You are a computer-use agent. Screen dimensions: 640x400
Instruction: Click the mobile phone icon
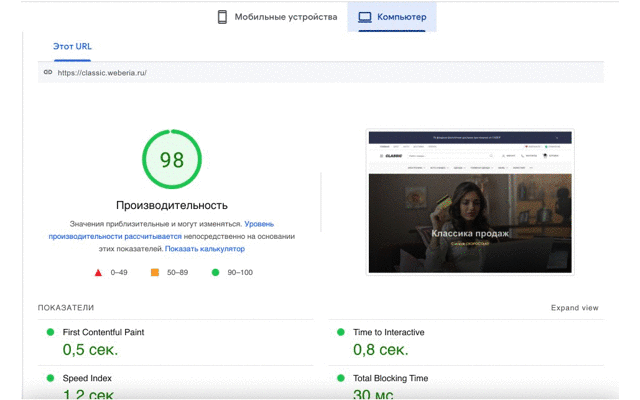click(222, 17)
